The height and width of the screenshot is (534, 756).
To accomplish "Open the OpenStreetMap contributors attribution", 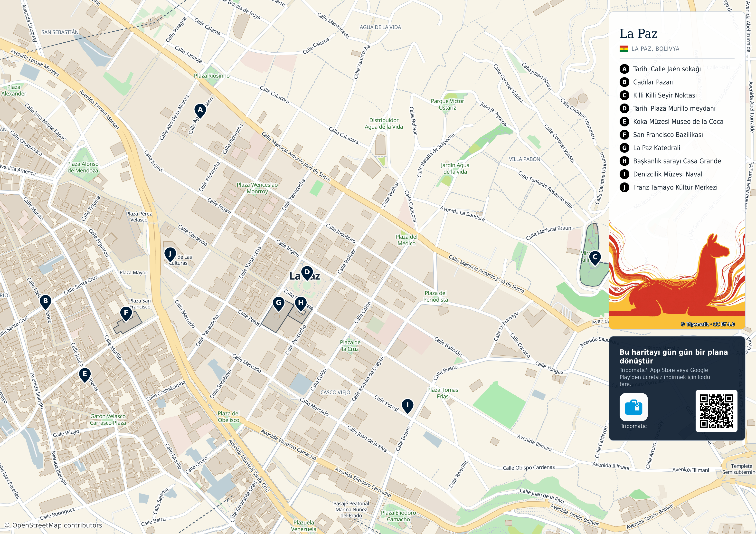I will (53, 525).
